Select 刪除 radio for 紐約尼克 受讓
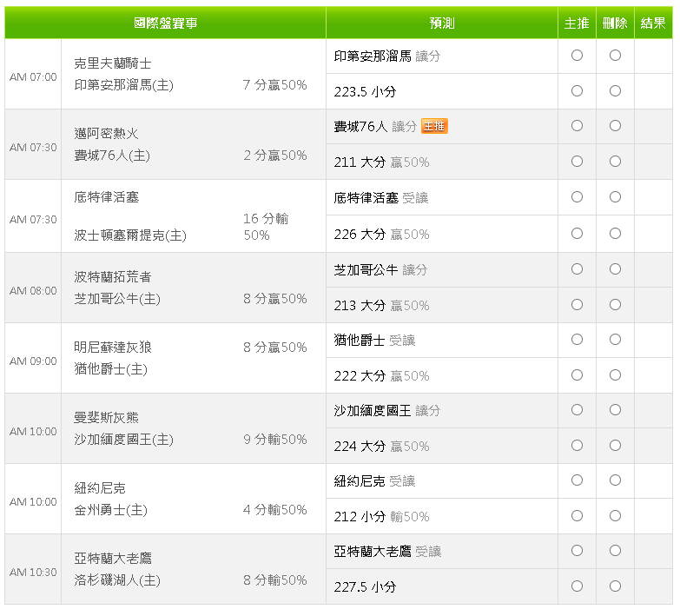Screen dimensions: 680x616 [x=615, y=480]
